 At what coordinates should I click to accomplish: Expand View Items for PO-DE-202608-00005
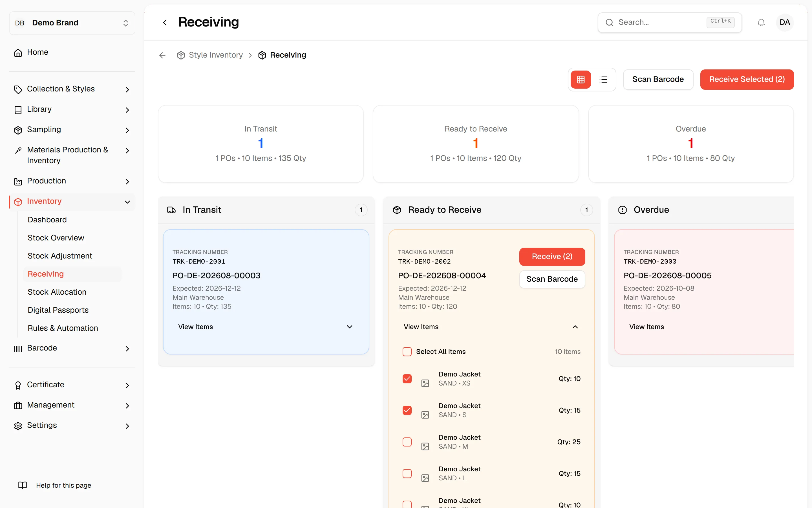[708, 327]
